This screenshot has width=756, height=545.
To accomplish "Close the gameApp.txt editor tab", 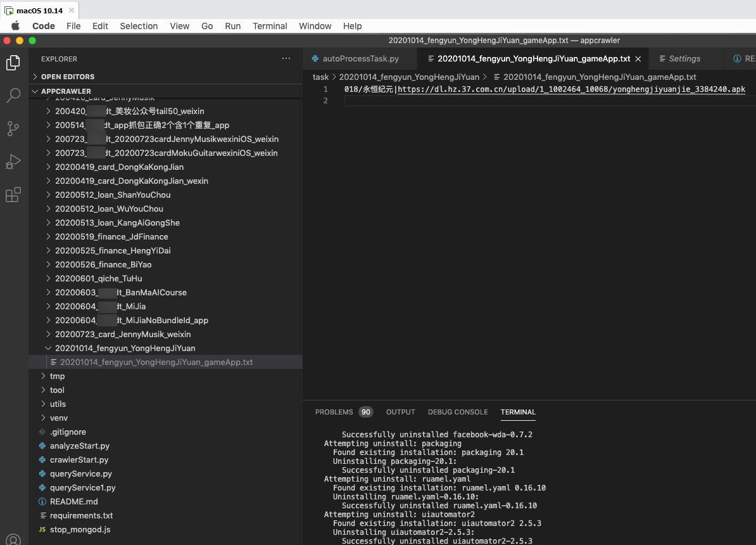I will pyautogui.click(x=638, y=58).
